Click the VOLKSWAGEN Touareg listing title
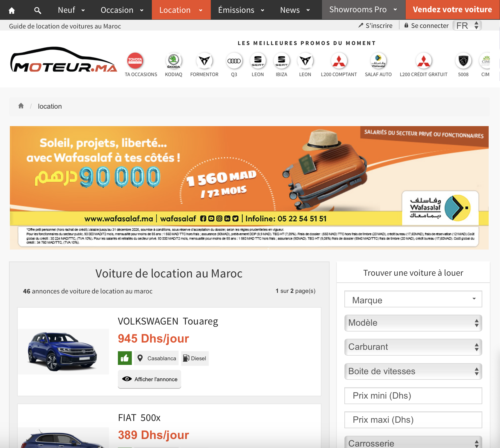Image resolution: width=500 pixels, height=448 pixels. (x=168, y=321)
